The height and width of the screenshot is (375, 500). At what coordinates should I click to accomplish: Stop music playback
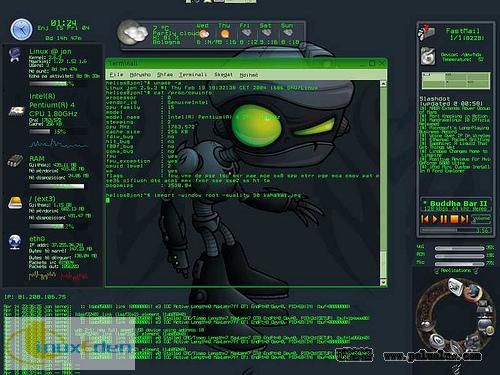pos(454,219)
